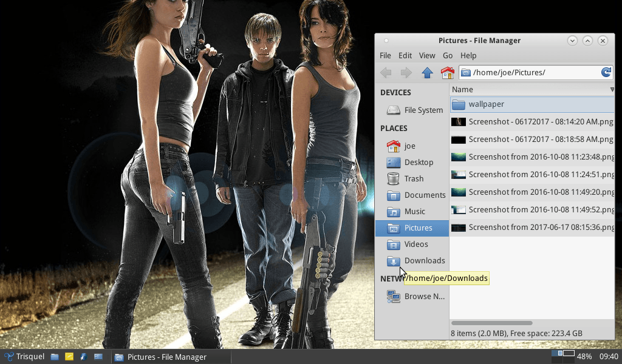Sort files by the Name column header
Image resolution: width=622 pixels, height=364 pixels.
tap(532, 90)
